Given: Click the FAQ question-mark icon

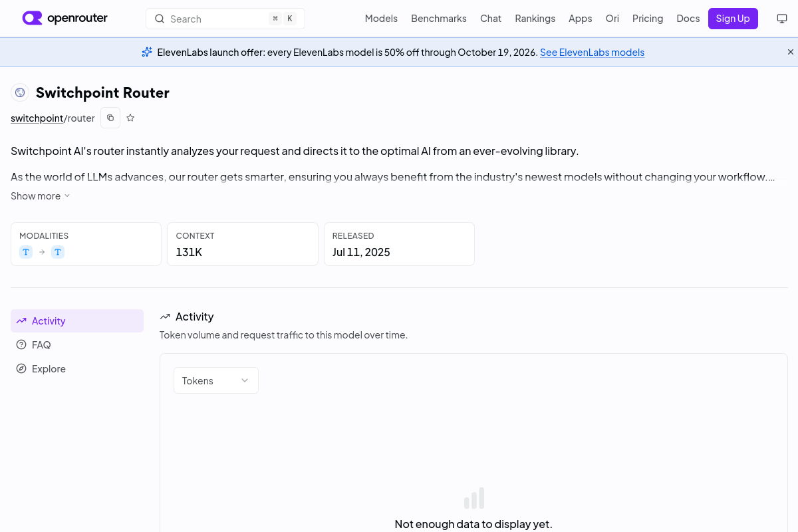Looking at the screenshot, I should click(x=21, y=344).
